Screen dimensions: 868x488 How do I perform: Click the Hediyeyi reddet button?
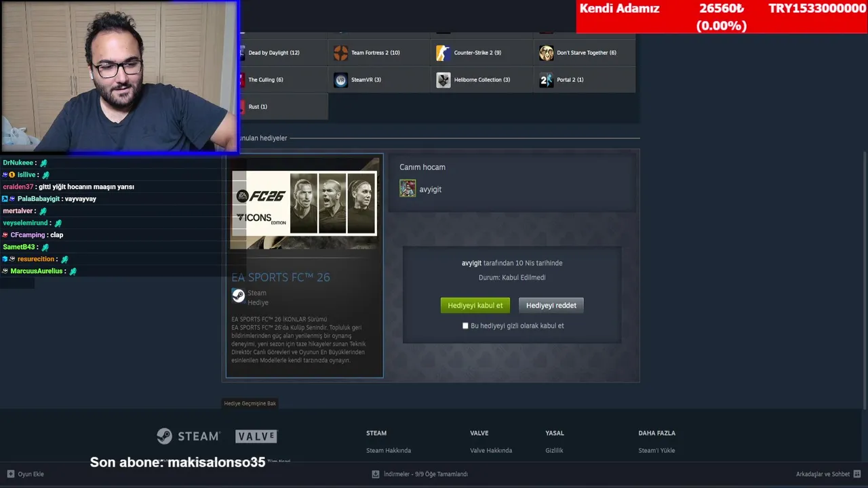point(551,306)
